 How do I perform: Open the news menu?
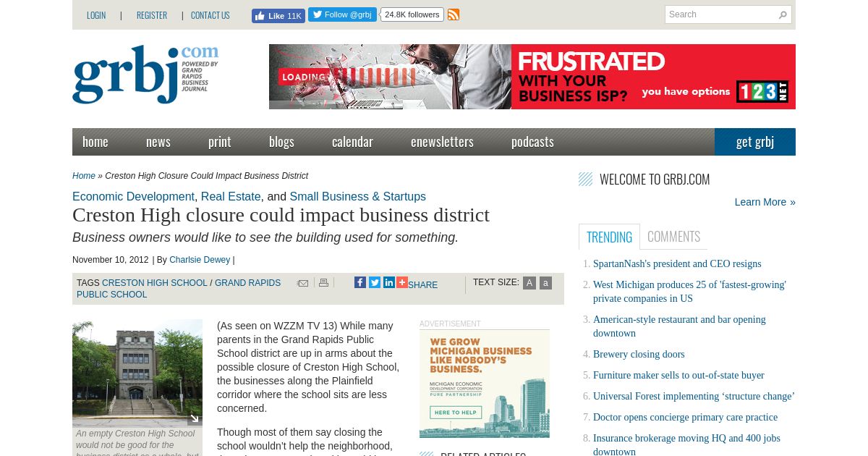[158, 142]
